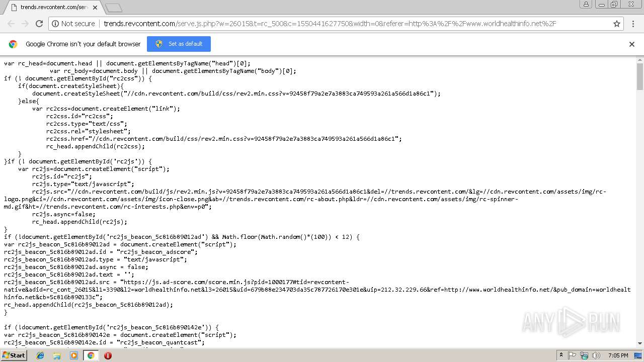Click the line 'rc2js.async=false;'
The width and height of the screenshot is (644, 362).
[64, 214]
